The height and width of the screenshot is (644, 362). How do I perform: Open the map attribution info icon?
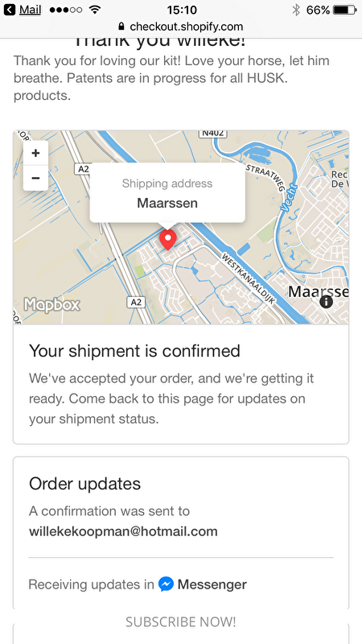326,302
